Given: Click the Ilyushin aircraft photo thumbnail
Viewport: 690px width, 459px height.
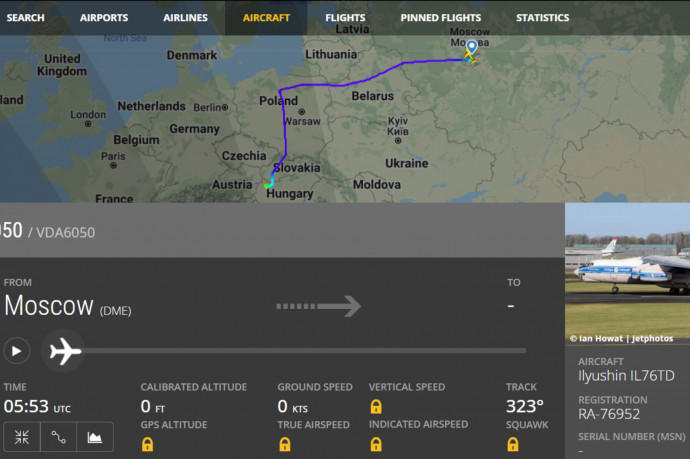Looking at the screenshot, I should [627, 271].
